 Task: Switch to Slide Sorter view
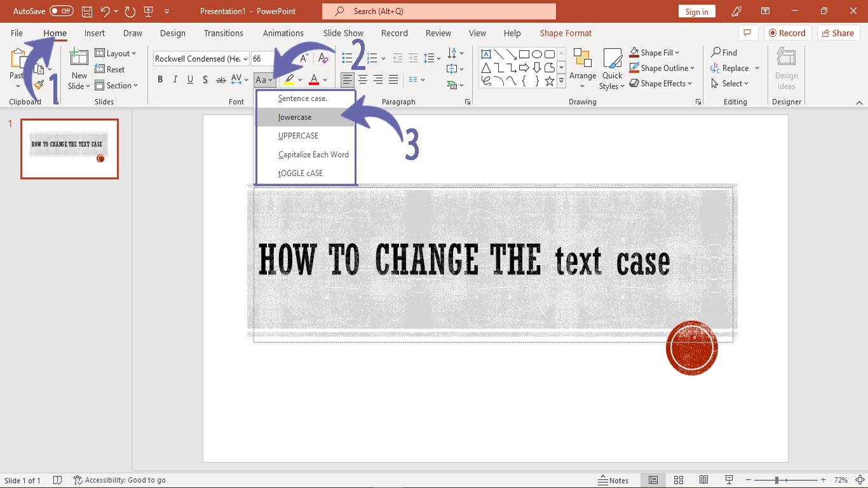(678, 480)
